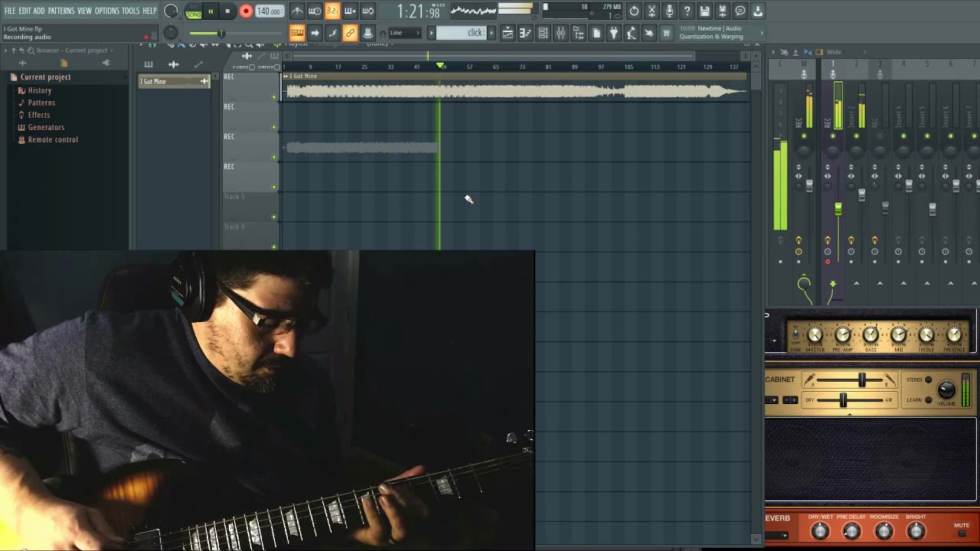Toggle Typing keyboard to piano icon
Viewport: 980px width, 551px height.
click(x=297, y=33)
